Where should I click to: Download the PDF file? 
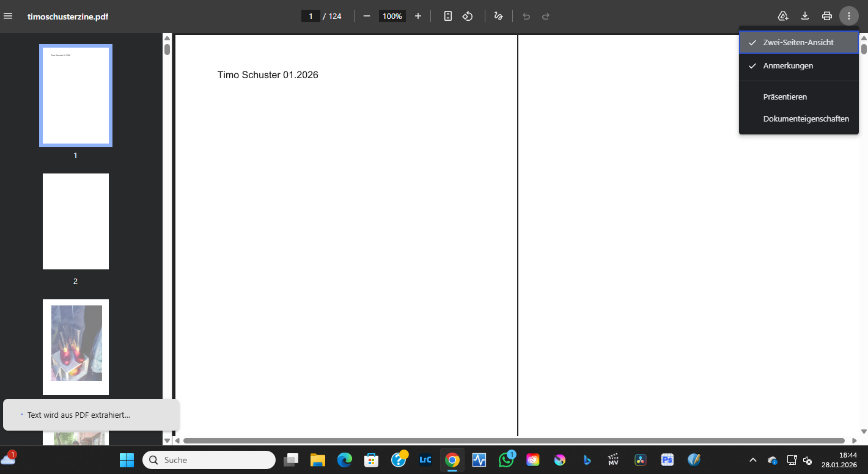(x=805, y=16)
